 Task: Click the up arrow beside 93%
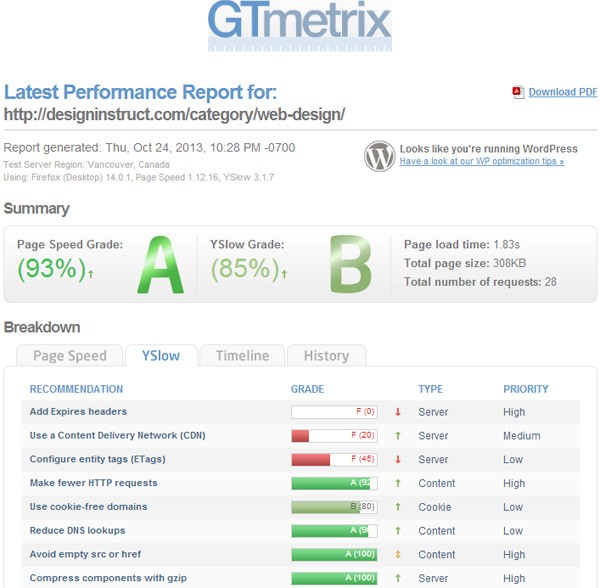[91, 274]
